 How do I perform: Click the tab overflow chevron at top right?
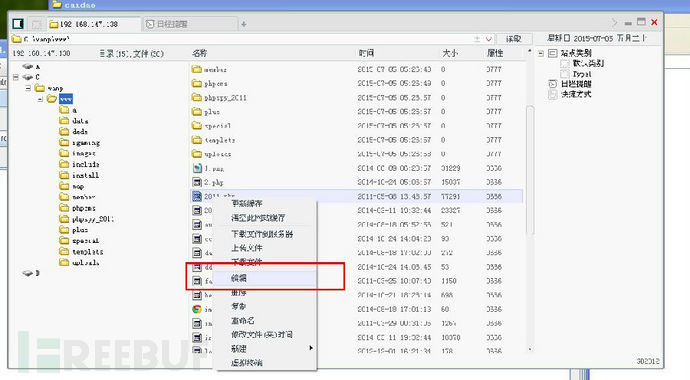pyautogui.click(x=614, y=22)
